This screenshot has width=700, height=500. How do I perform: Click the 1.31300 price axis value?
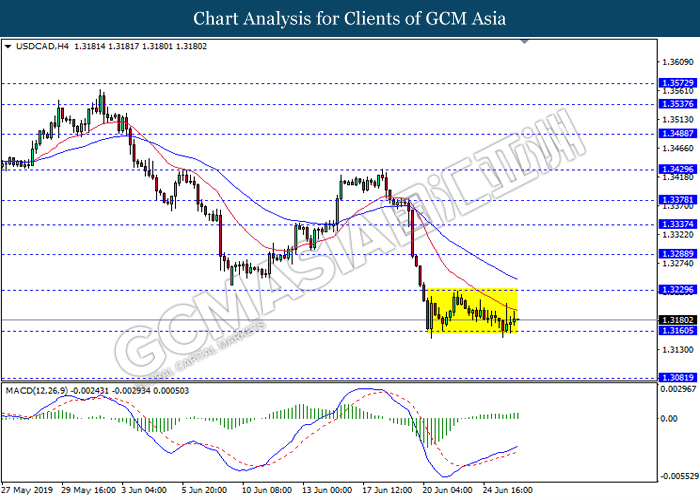[x=678, y=350]
